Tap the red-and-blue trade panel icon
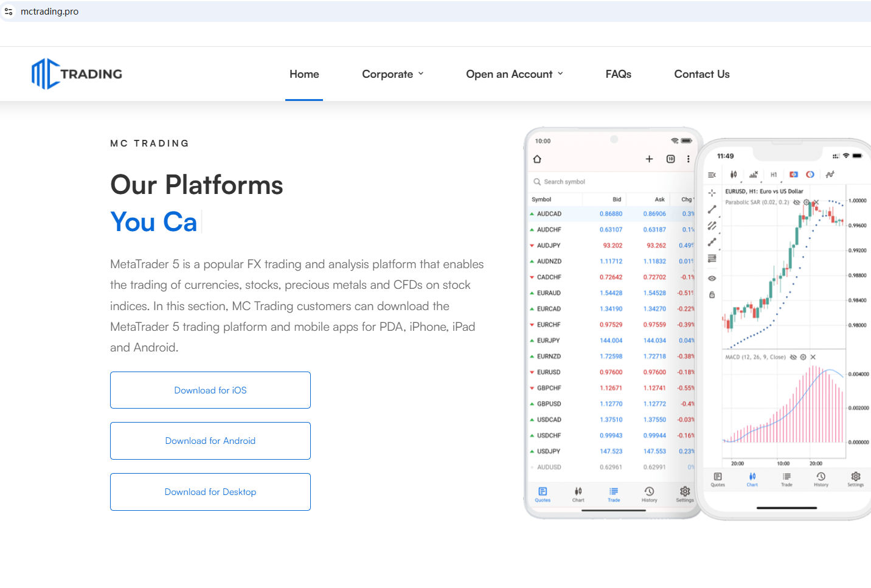 pos(794,175)
